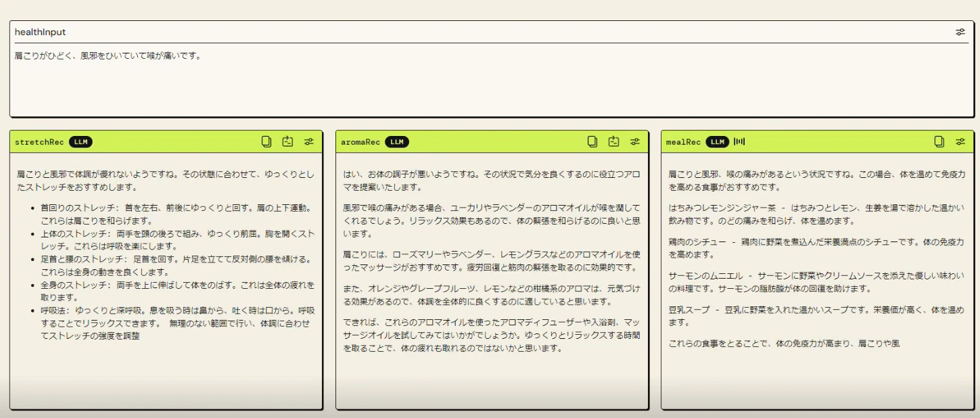Click the 首回りのストレッチ bullet item
The height and width of the screenshot is (418, 980).
177,214
